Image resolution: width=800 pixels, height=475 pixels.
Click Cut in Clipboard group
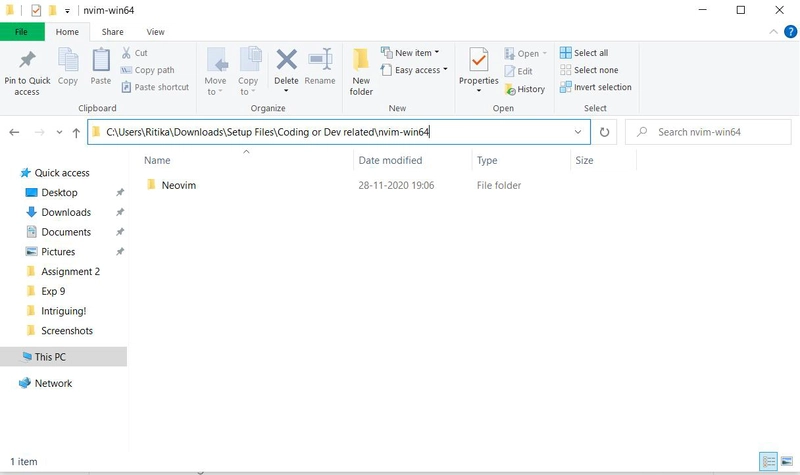click(135, 53)
